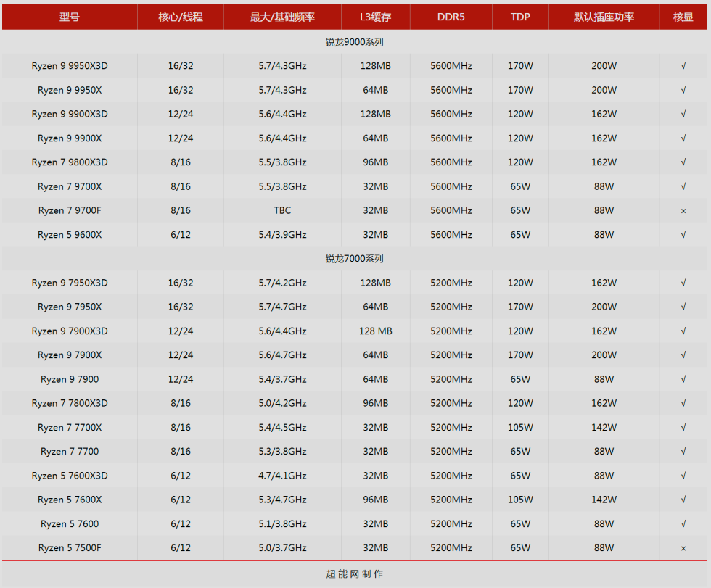
Task: Click the Ryzen 7 7700X model name
Action: tap(70, 428)
